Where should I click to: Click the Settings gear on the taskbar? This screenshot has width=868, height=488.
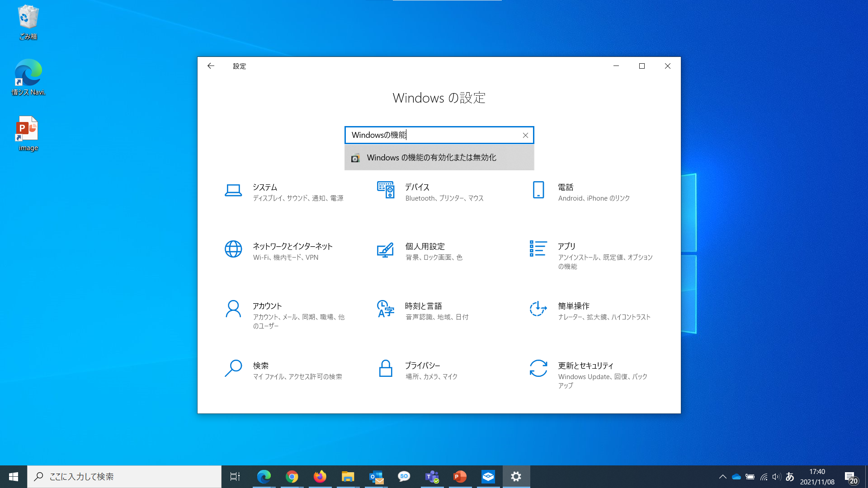point(516,477)
